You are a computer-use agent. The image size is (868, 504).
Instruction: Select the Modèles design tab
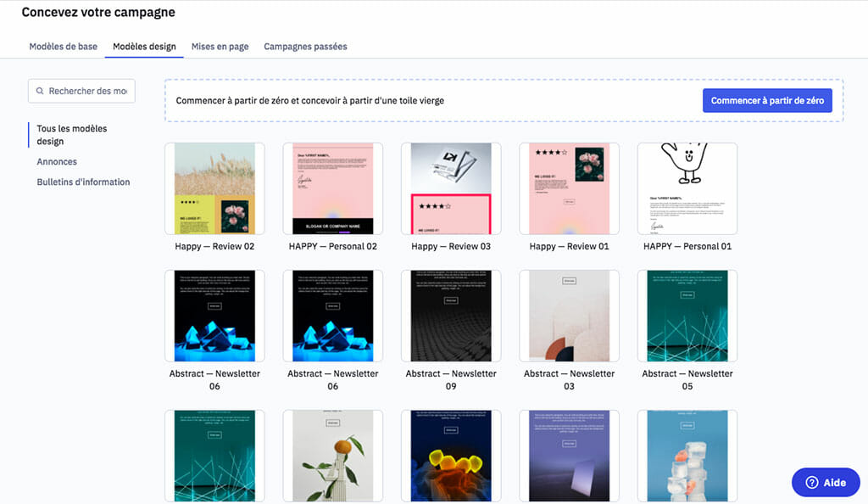[143, 47]
